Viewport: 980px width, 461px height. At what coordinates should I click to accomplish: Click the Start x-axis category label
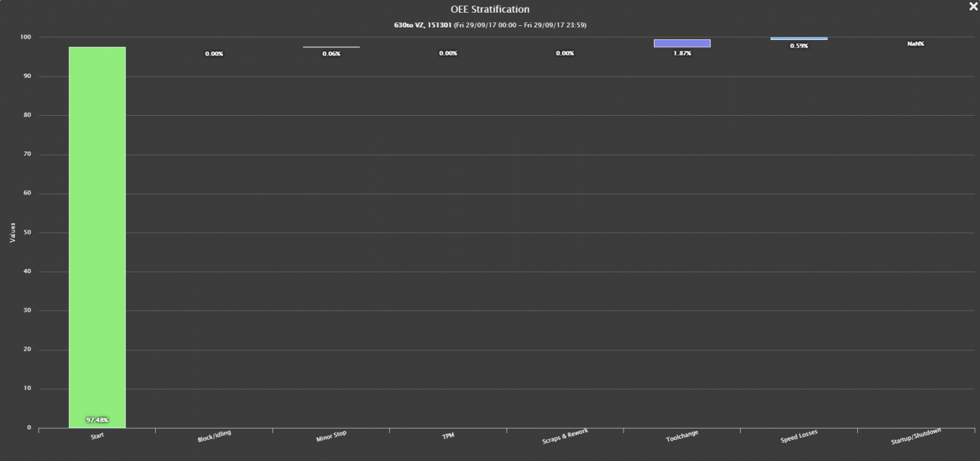click(98, 436)
